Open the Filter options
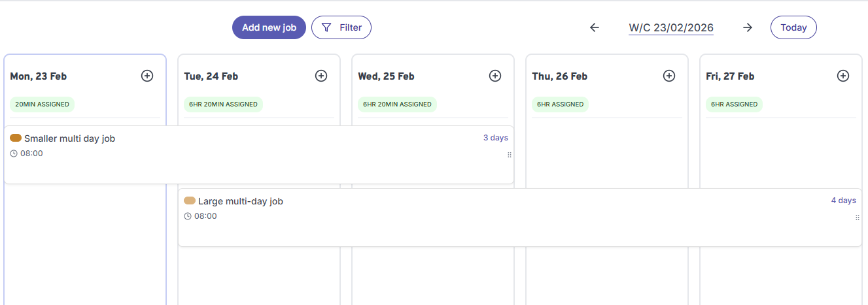Image resolution: width=868 pixels, height=305 pixels. pyautogui.click(x=341, y=27)
